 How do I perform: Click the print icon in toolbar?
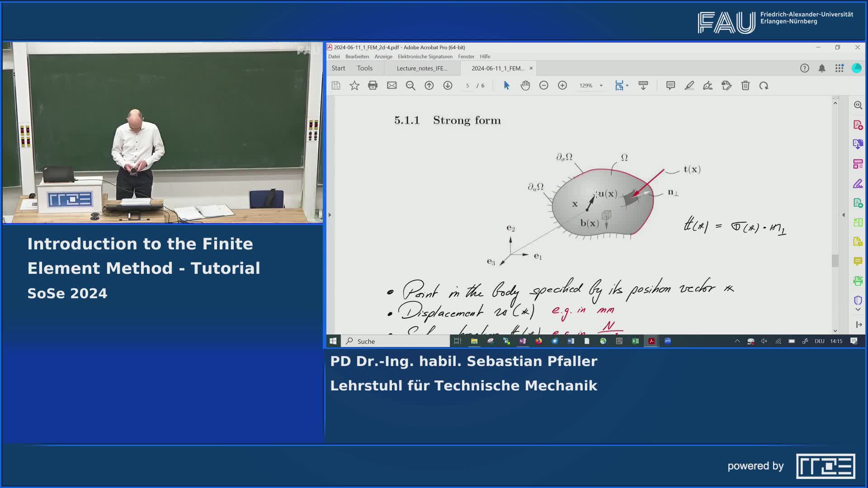click(x=373, y=85)
